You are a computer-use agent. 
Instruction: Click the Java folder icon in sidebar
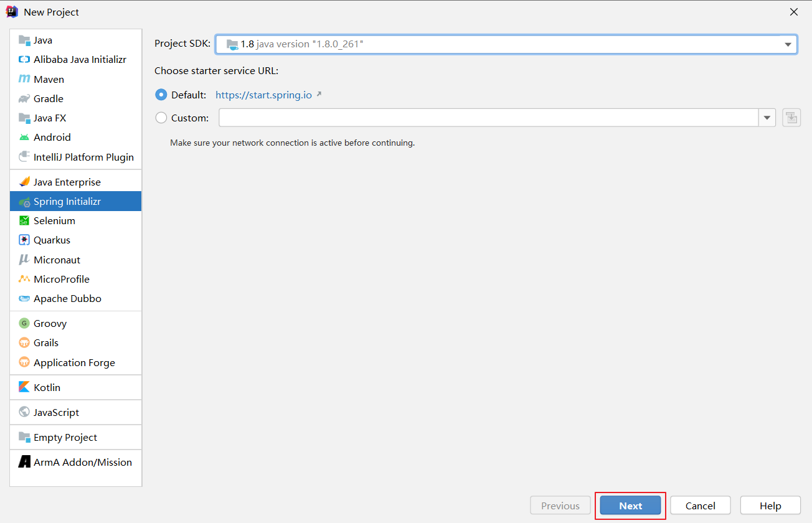click(24, 40)
